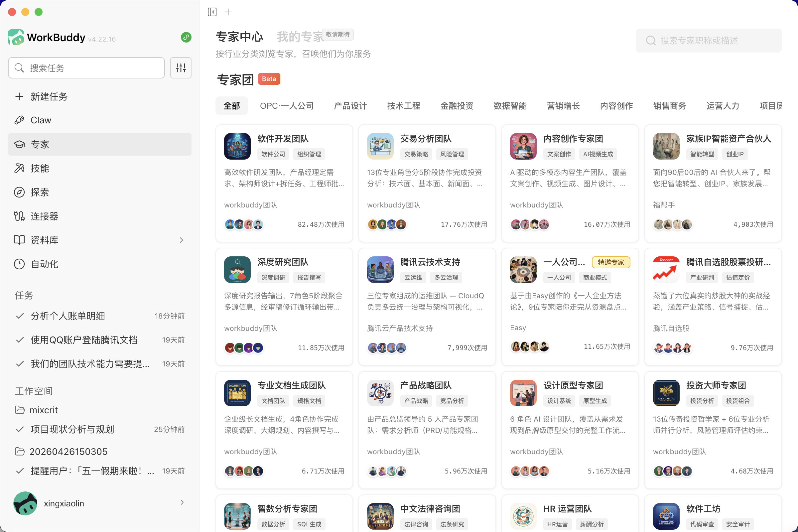Open the 深度研究团队 team avatar
798x532 pixels.
click(x=237, y=270)
